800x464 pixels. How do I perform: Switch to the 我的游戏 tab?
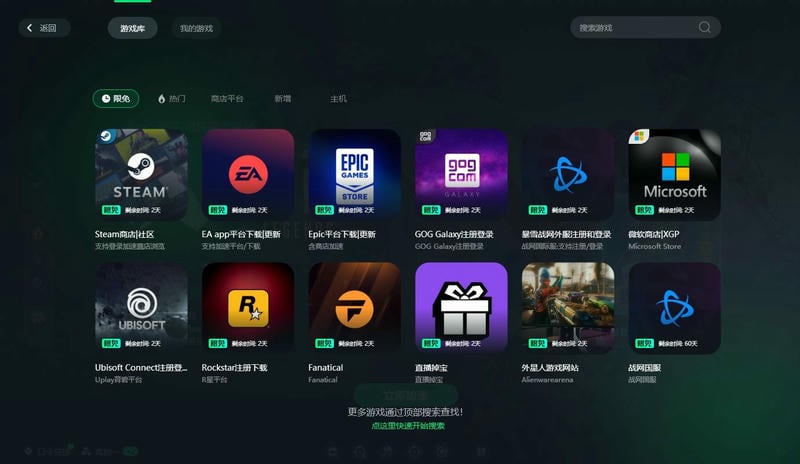196,28
